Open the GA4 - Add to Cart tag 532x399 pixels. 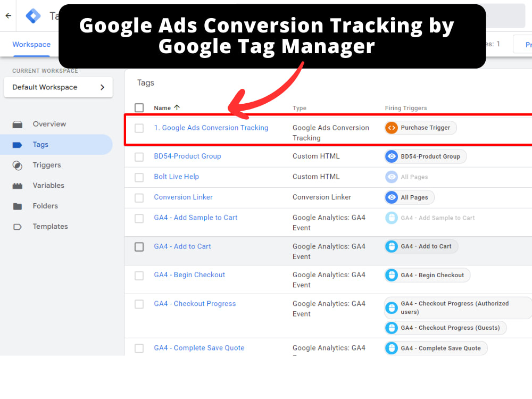tap(182, 246)
